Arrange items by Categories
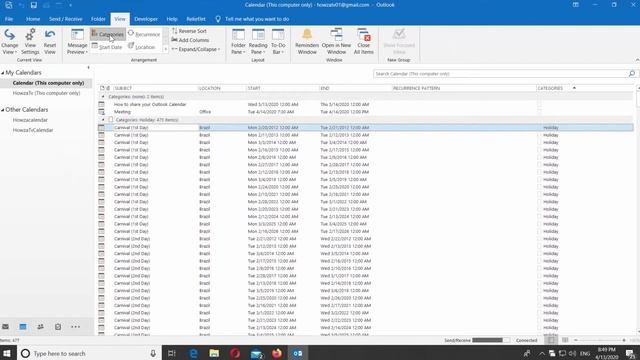640x360 pixels. tap(108, 34)
